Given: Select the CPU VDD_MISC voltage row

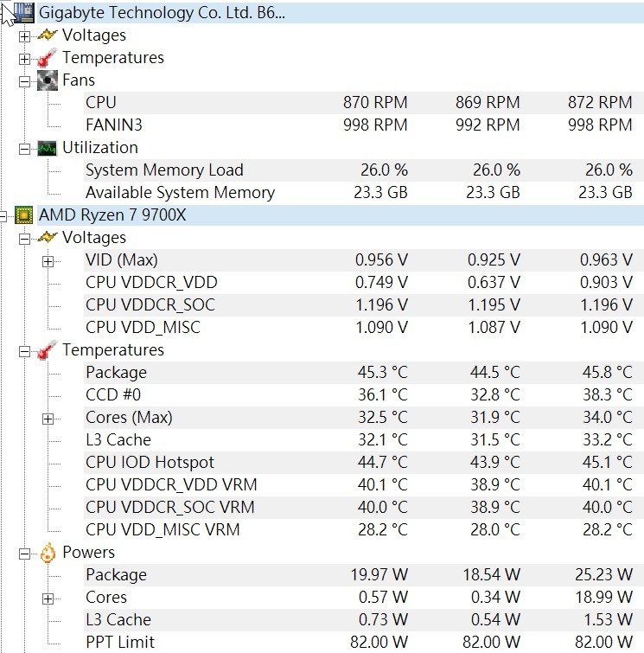Looking at the screenshot, I should [363, 327].
